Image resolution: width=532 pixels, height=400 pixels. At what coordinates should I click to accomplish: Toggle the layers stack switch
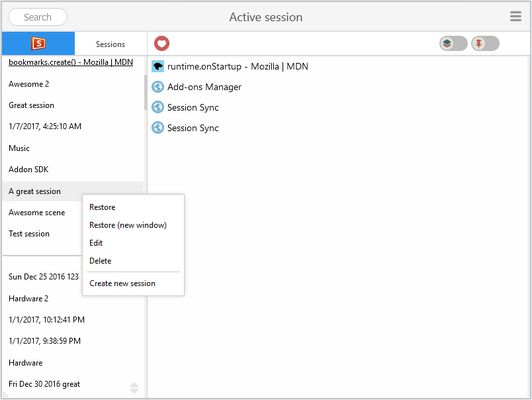click(453, 43)
